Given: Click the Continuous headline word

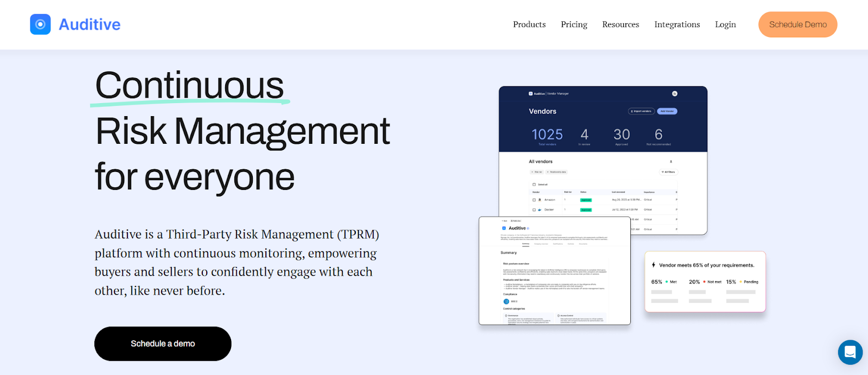Looking at the screenshot, I should (189, 85).
